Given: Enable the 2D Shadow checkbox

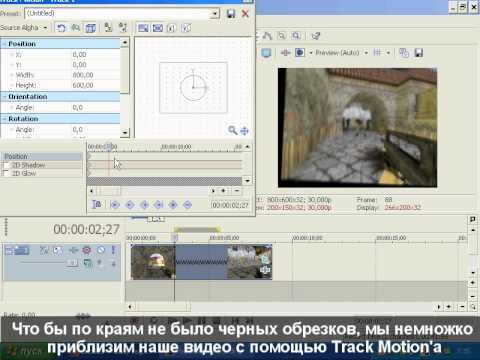Looking at the screenshot, I should 6,165.
